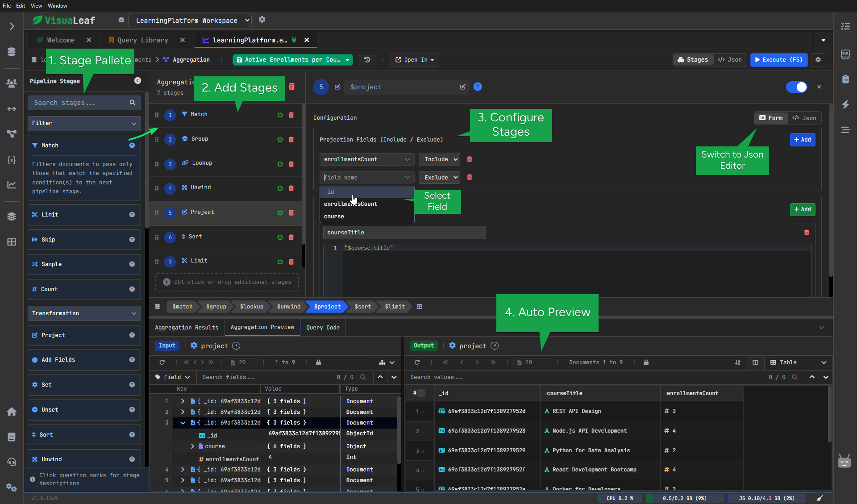This screenshot has width=857, height=504.
Task: Click Add in the Projection Fields section
Action: tap(802, 139)
